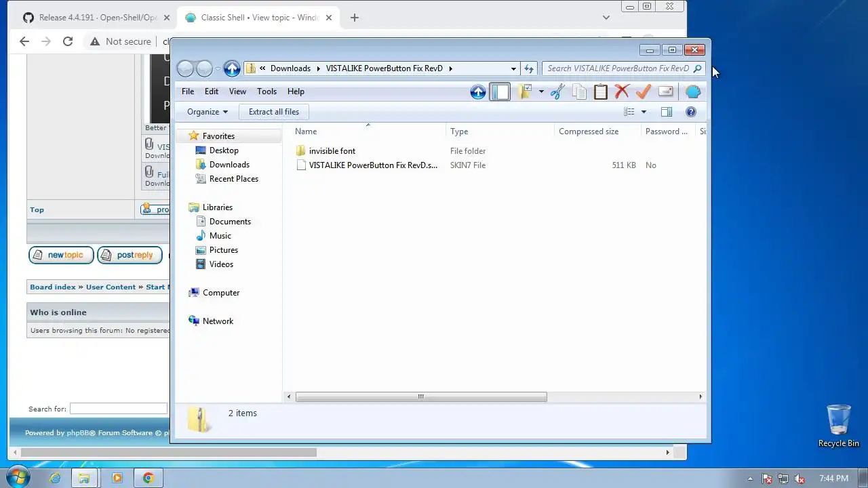Open the Tools menu
Screen dimensions: 868x488
[x=267, y=91]
